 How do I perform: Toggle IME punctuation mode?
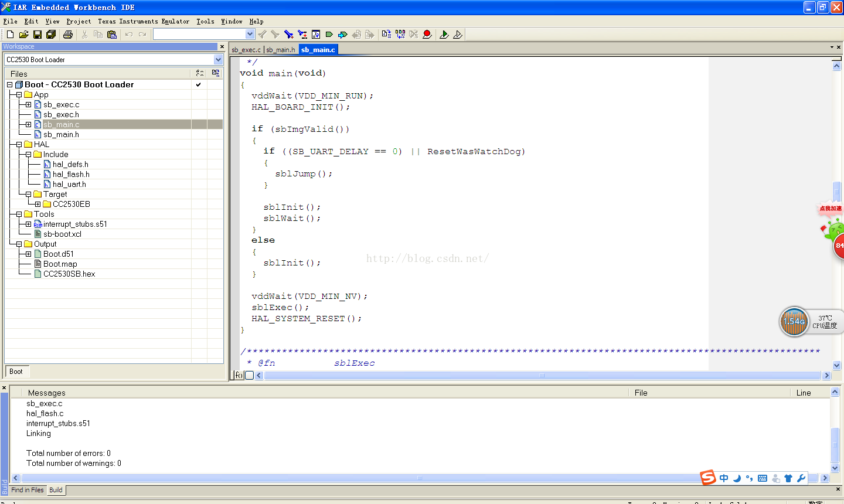749,478
